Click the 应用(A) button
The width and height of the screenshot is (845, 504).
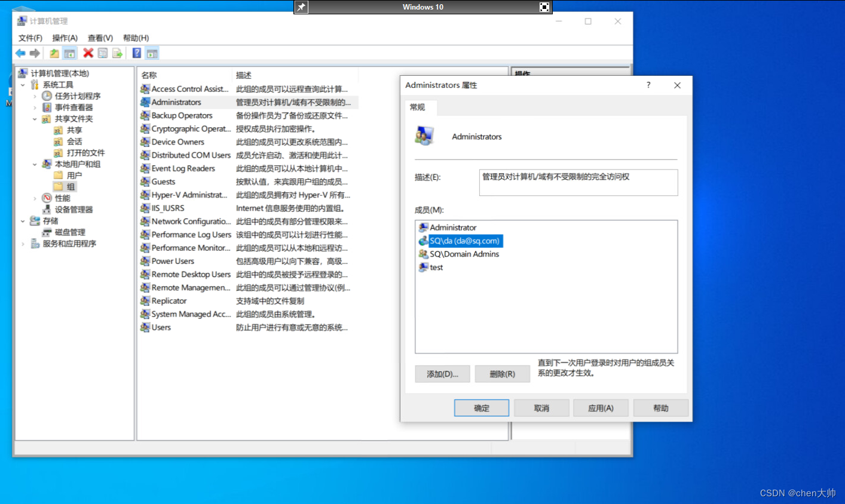pos(601,408)
